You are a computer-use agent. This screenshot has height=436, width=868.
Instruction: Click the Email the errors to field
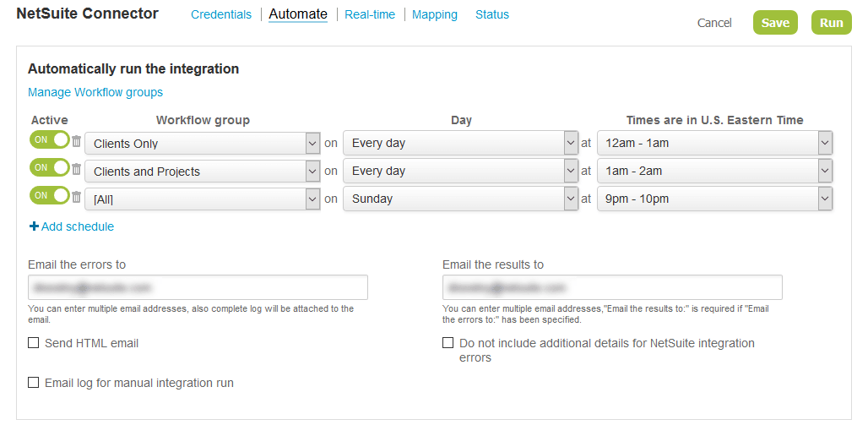point(198,287)
